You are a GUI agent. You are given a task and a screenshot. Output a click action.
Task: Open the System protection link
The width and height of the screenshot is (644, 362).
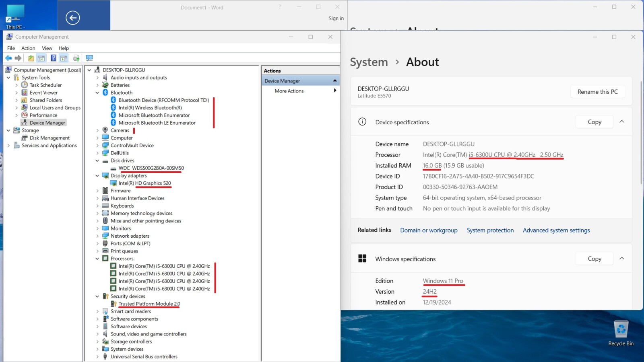[x=490, y=230]
